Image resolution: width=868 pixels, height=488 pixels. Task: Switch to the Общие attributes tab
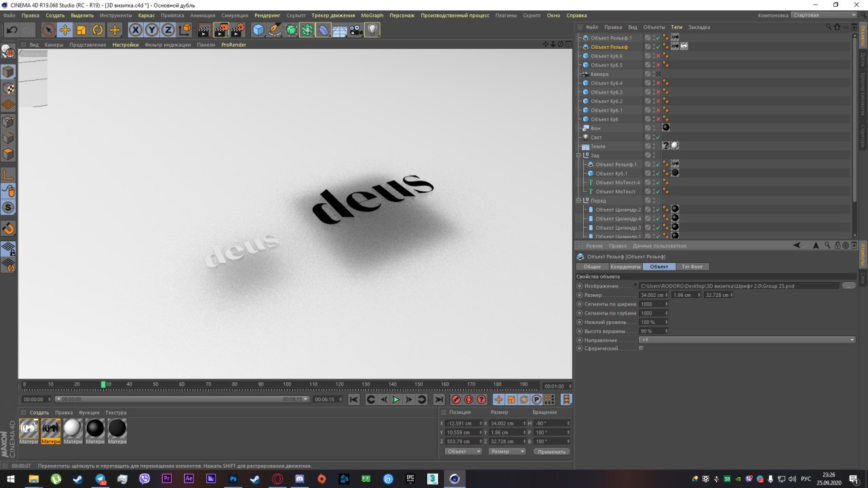(x=592, y=266)
